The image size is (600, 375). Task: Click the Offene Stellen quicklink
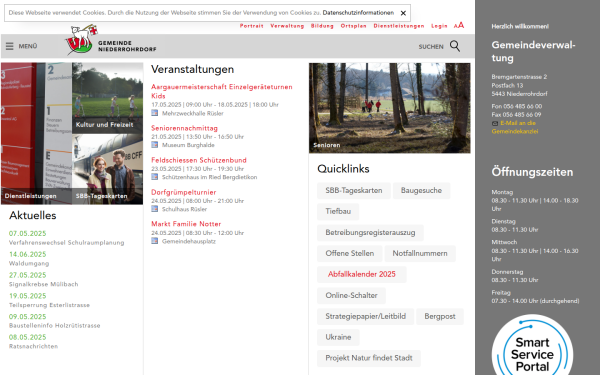(349, 253)
